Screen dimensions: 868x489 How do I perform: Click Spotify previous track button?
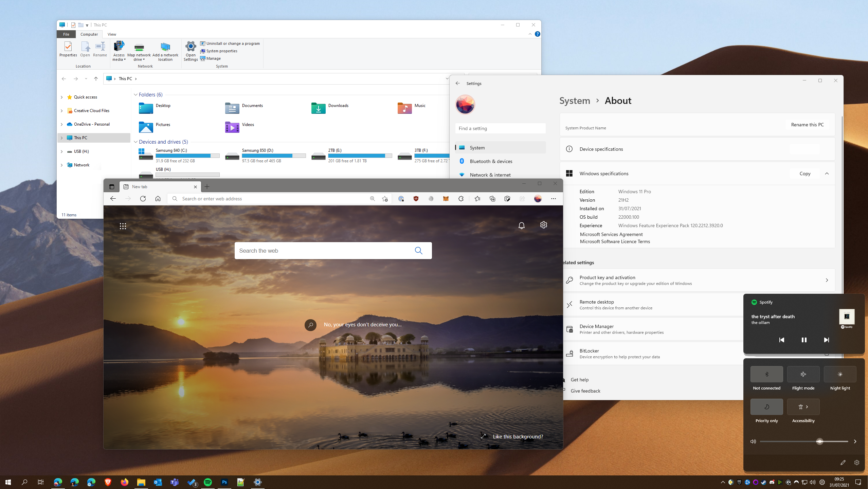[x=781, y=339]
